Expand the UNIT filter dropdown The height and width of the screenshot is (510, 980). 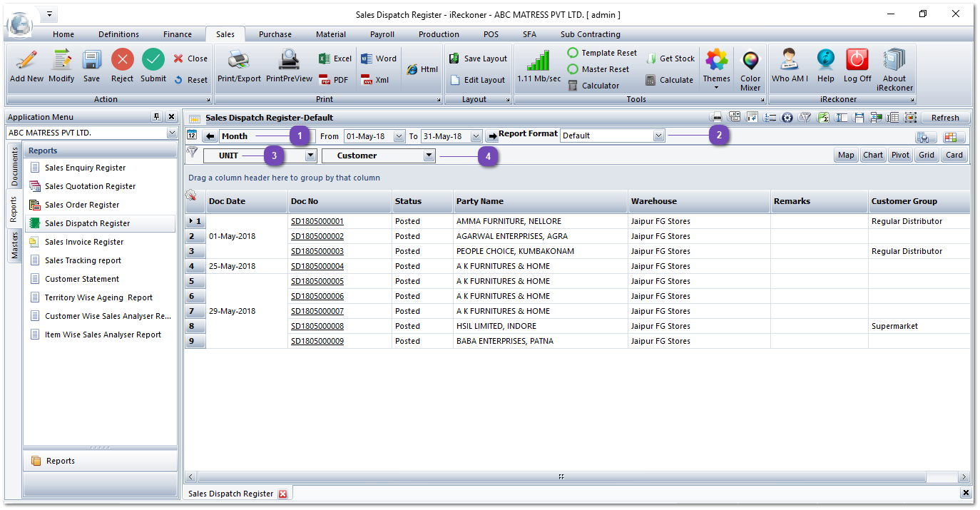pyautogui.click(x=310, y=155)
